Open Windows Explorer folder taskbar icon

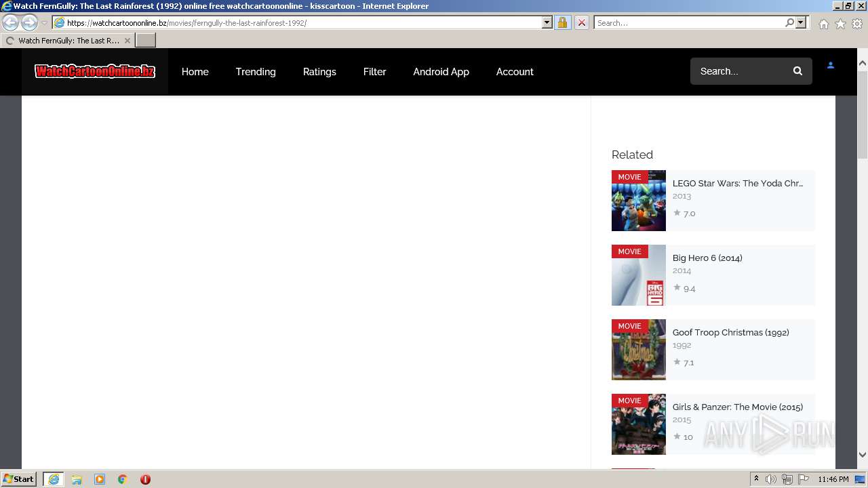[77, 479]
